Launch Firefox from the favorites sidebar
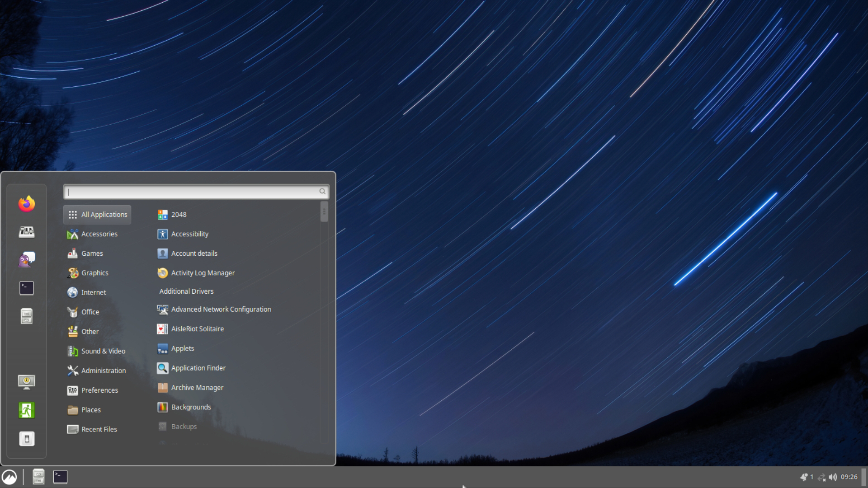The height and width of the screenshot is (488, 868). pyautogui.click(x=27, y=204)
